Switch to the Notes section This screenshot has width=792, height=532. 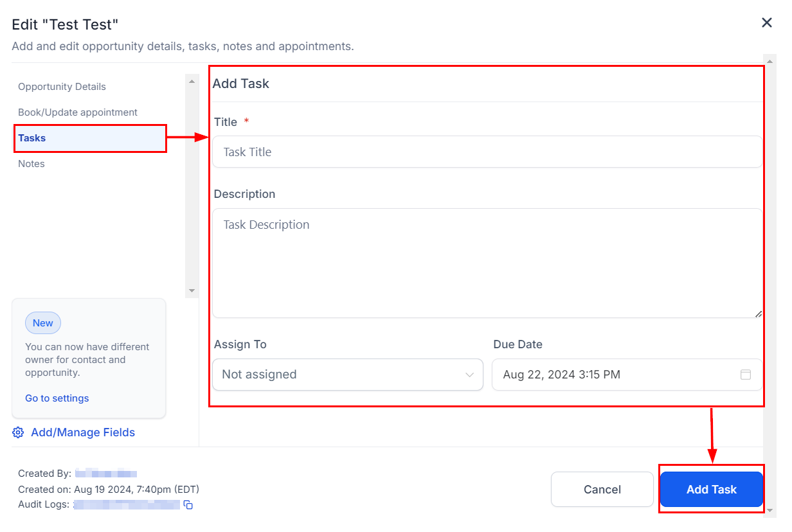coord(32,164)
